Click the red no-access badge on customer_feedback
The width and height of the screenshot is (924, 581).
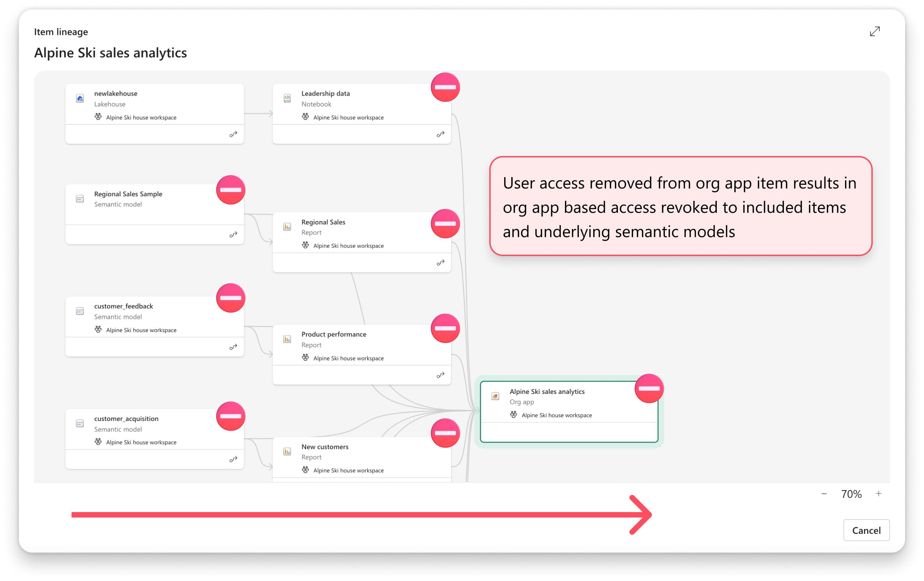coord(230,298)
